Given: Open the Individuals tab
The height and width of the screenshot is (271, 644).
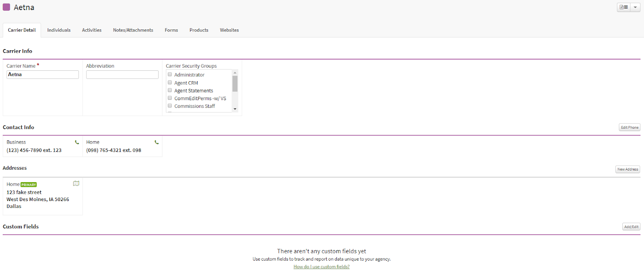Looking at the screenshot, I should point(59,30).
